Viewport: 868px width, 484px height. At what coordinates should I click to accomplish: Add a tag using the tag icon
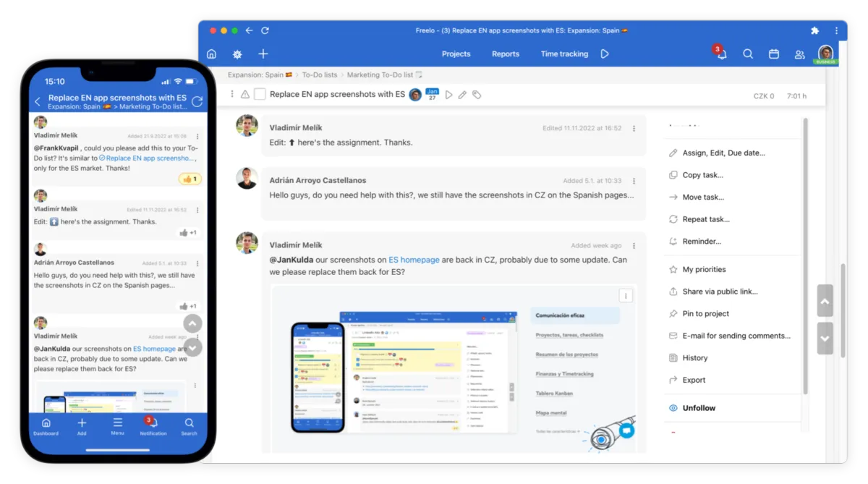477,95
